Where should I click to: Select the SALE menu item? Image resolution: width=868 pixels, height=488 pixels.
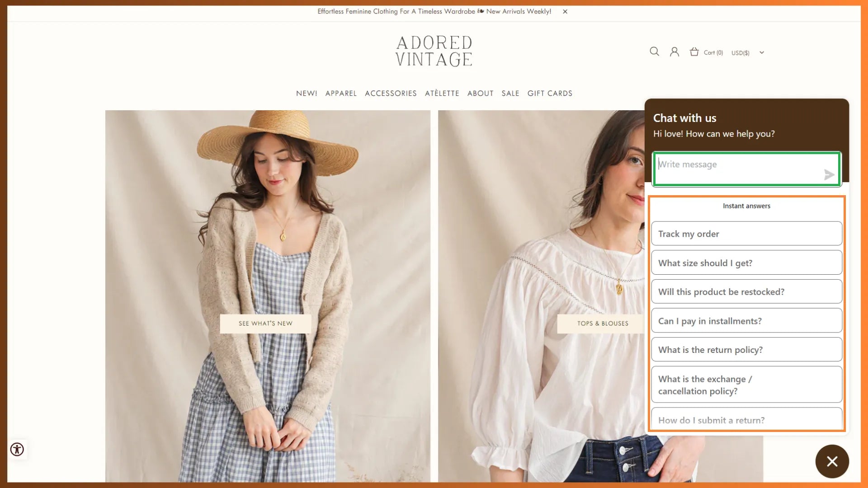[x=510, y=93]
